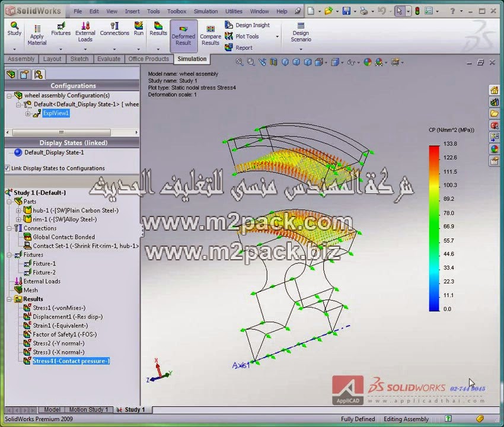The width and height of the screenshot is (504, 427).
Task: Click the Select cursor tool
Action: [x=399, y=11]
